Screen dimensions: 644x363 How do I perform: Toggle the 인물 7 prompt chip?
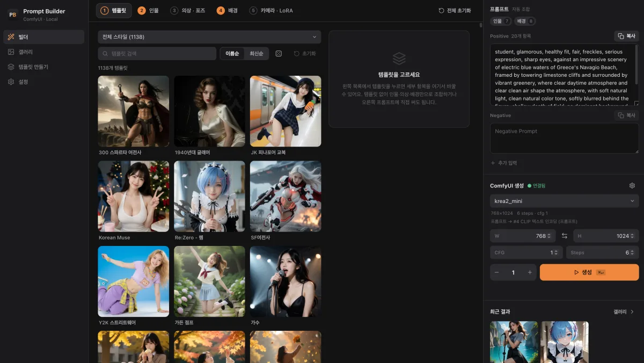(501, 21)
